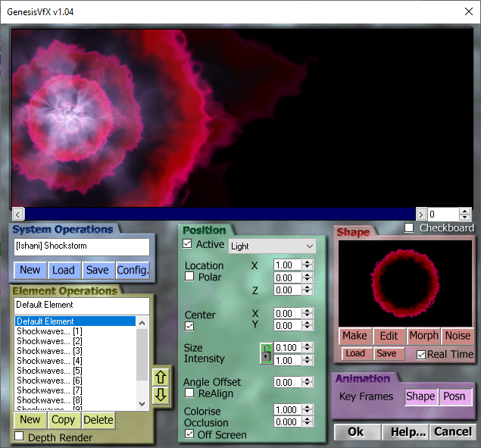The height and width of the screenshot is (448, 481).
Task: Select Shockwaves... [2] in list
Action: (75, 341)
